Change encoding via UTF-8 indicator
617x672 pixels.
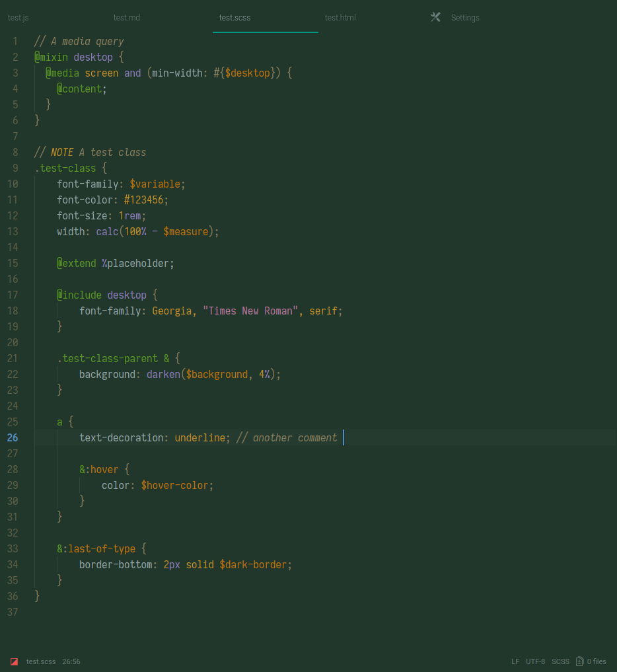(535, 661)
